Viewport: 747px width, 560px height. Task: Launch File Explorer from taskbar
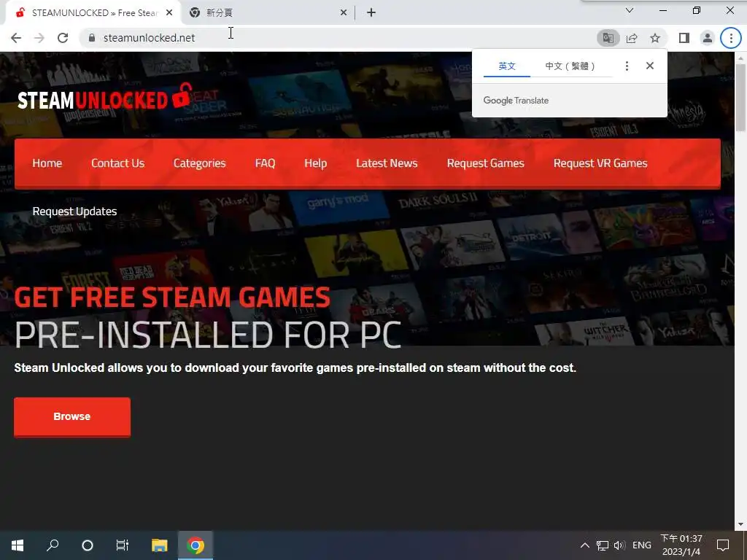click(x=160, y=545)
